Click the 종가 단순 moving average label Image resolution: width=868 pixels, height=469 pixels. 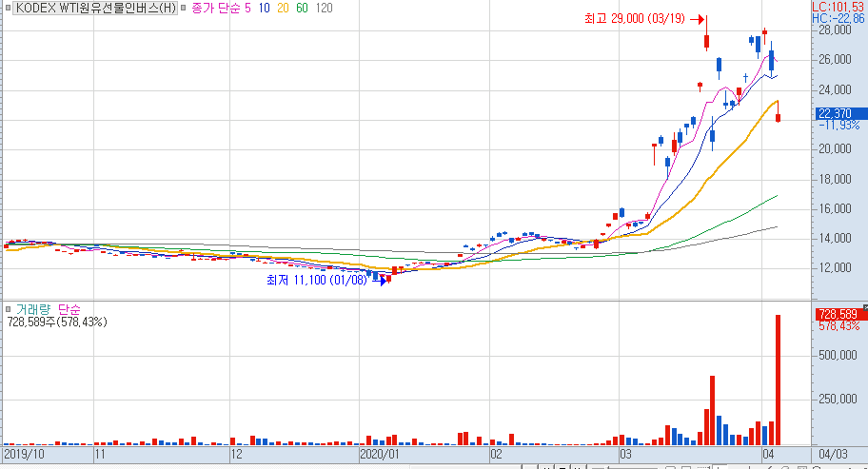(x=216, y=9)
